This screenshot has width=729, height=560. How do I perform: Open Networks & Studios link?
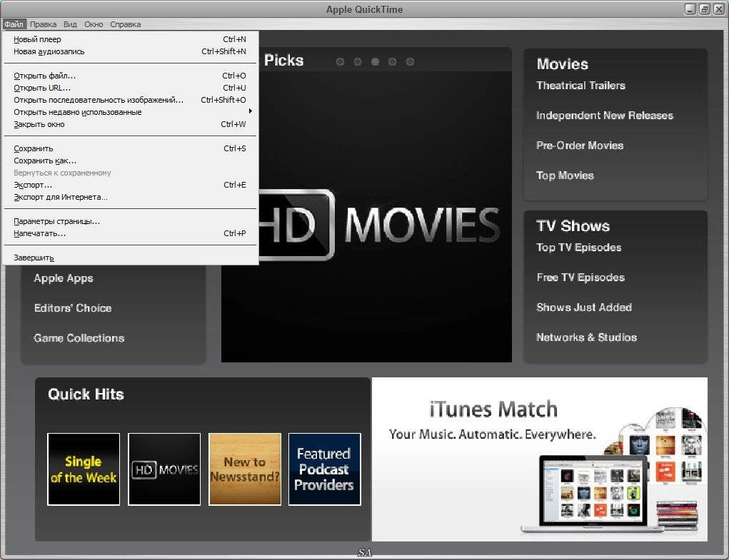coord(586,337)
